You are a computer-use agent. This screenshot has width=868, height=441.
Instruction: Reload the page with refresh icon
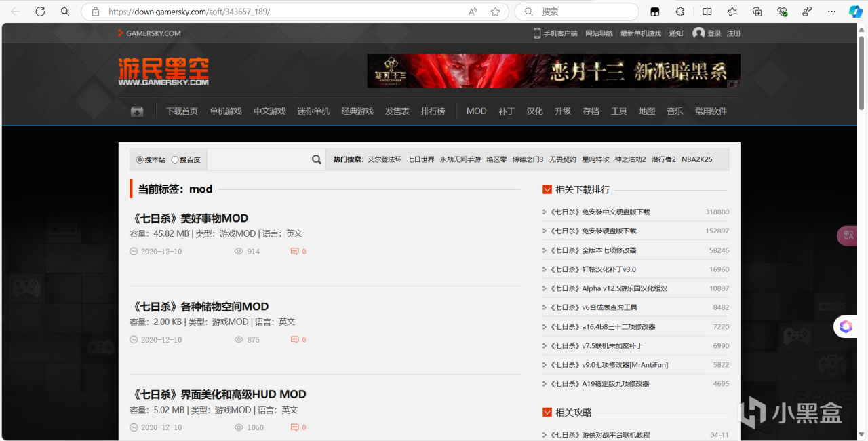pyautogui.click(x=40, y=12)
